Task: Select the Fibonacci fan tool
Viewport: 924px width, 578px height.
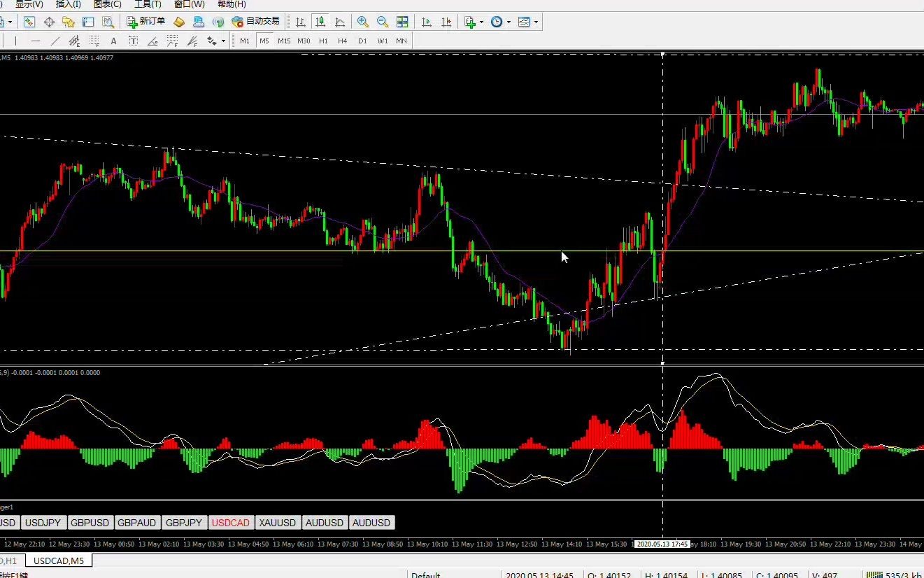Action: pos(192,41)
